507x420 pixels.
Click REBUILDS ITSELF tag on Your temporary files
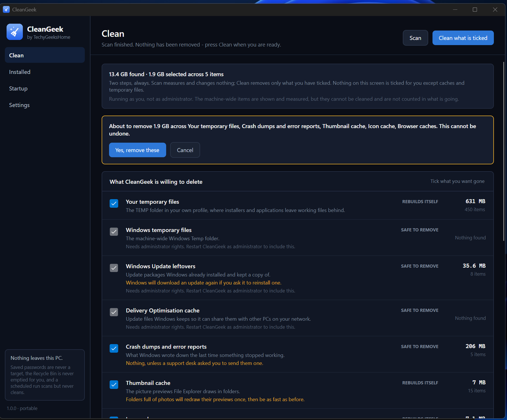tap(420, 202)
